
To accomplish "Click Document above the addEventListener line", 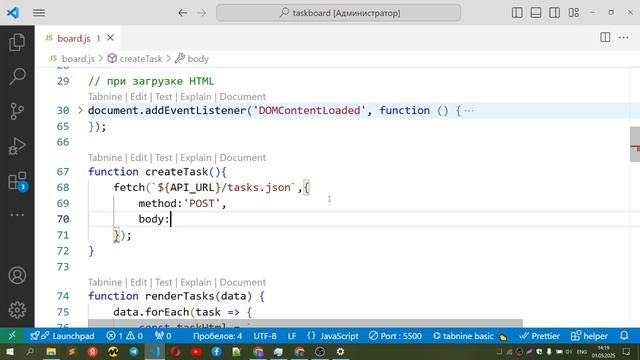I will tap(242, 97).
